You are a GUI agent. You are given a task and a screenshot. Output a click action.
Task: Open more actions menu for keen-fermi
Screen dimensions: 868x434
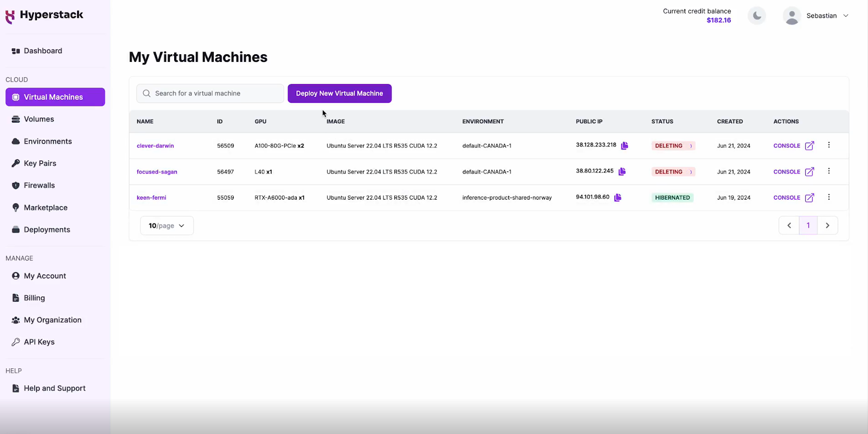828,197
